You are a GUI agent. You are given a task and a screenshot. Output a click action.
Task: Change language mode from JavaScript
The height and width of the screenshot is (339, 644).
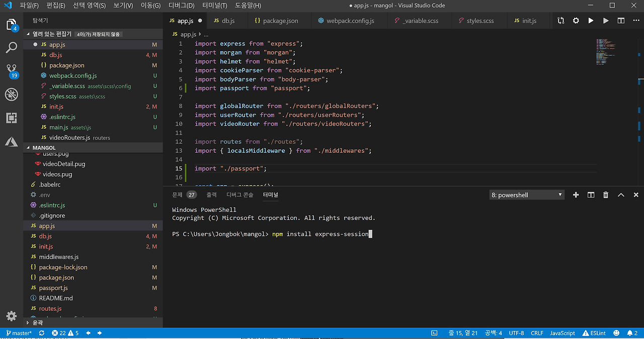[562, 333]
